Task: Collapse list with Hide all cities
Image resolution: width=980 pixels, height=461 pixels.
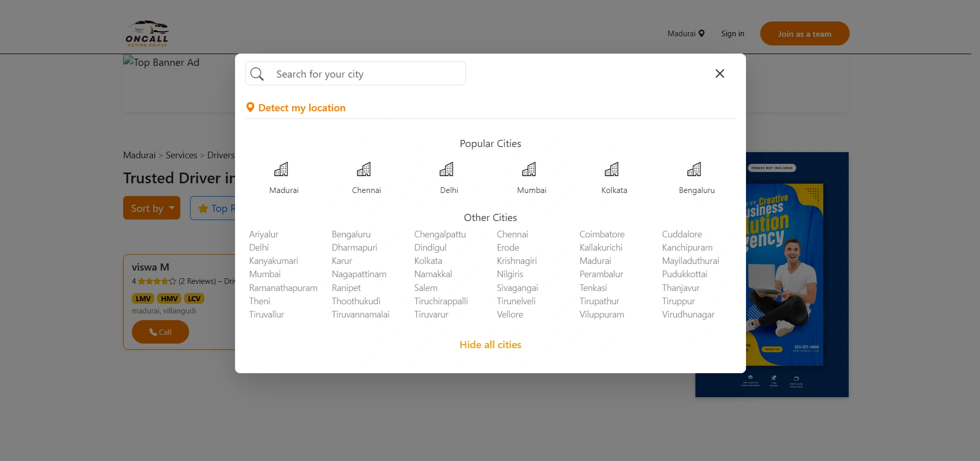Action: [x=490, y=345]
